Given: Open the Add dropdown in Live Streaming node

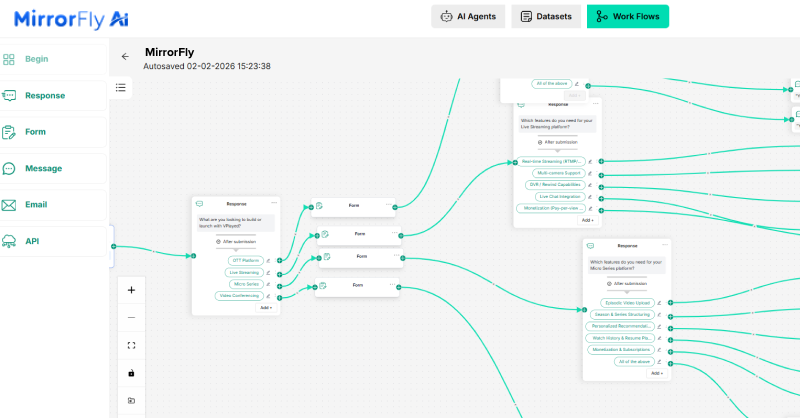Looking at the screenshot, I should point(588,221).
